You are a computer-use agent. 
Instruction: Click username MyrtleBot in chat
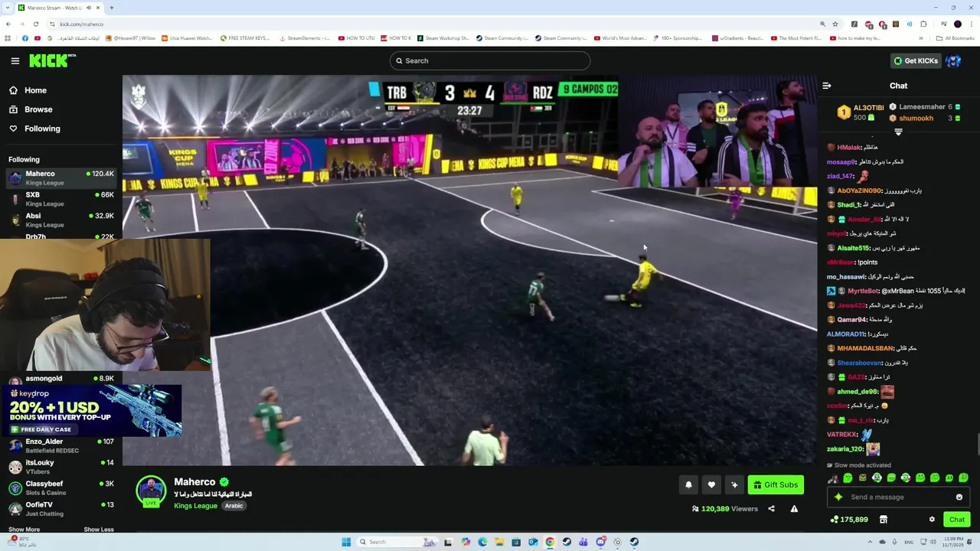pyautogui.click(x=864, y=291)
